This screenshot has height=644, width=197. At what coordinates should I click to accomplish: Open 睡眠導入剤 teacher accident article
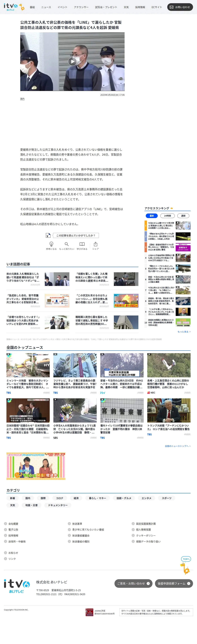[x=107, y=322]
